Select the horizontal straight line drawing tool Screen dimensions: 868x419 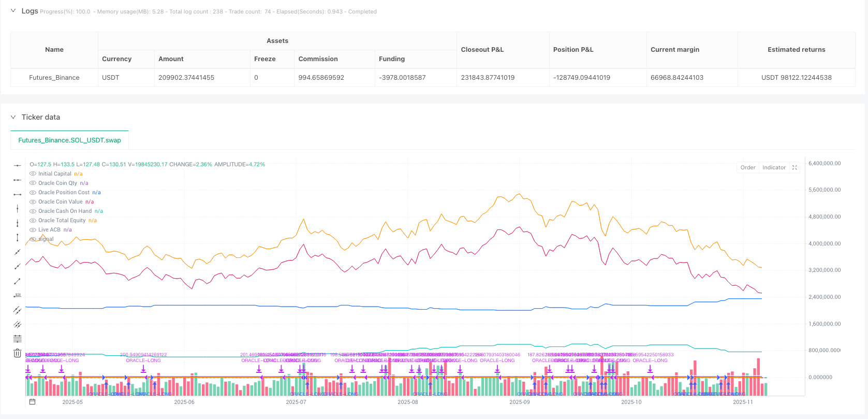coord(17,165)
